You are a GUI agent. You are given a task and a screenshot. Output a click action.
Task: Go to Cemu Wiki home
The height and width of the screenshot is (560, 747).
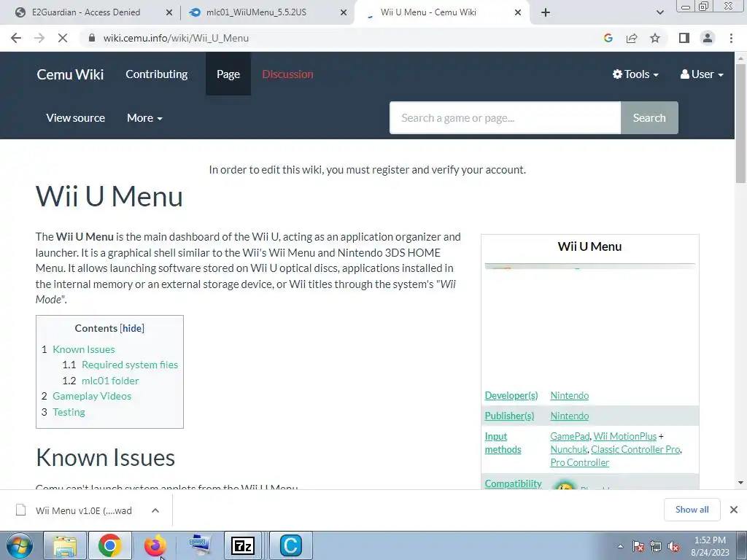pyautogui.click(x=70, y=74)
